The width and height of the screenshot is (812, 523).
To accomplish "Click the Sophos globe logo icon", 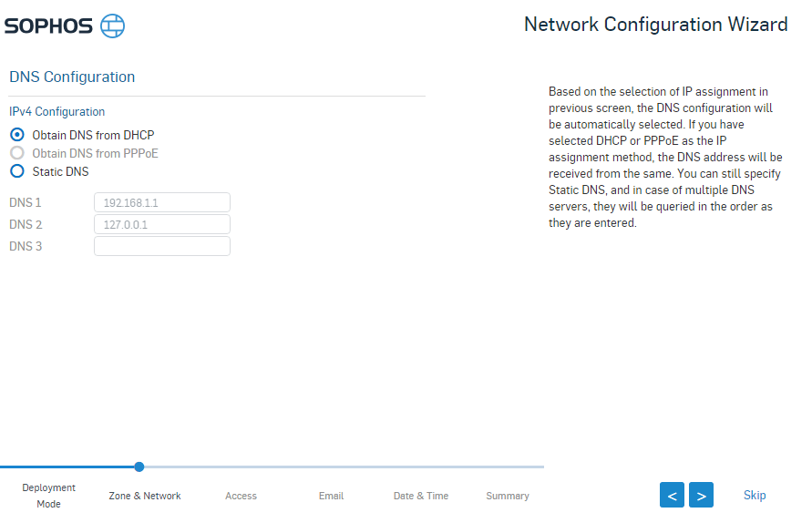I will pos(112,26).
